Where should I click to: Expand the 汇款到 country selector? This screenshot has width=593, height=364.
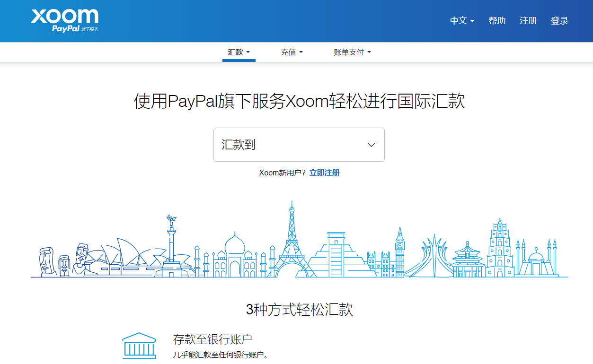299,145
